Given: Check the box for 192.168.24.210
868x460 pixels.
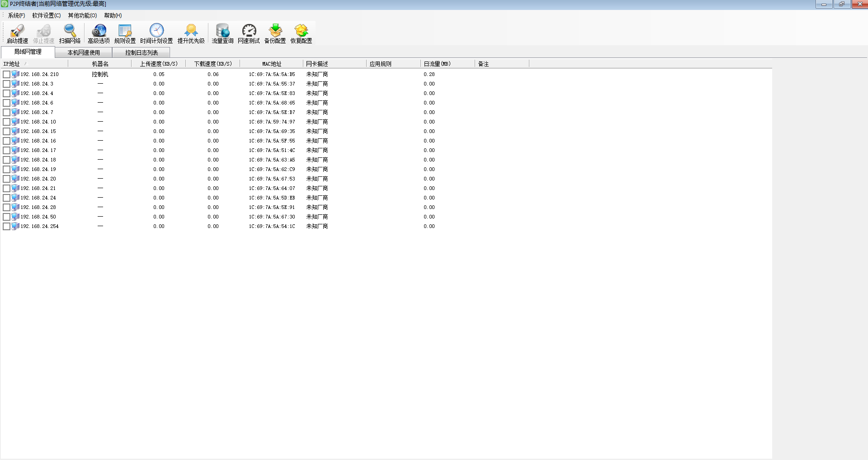Looking at the screenshot, I should click(6, 74).
